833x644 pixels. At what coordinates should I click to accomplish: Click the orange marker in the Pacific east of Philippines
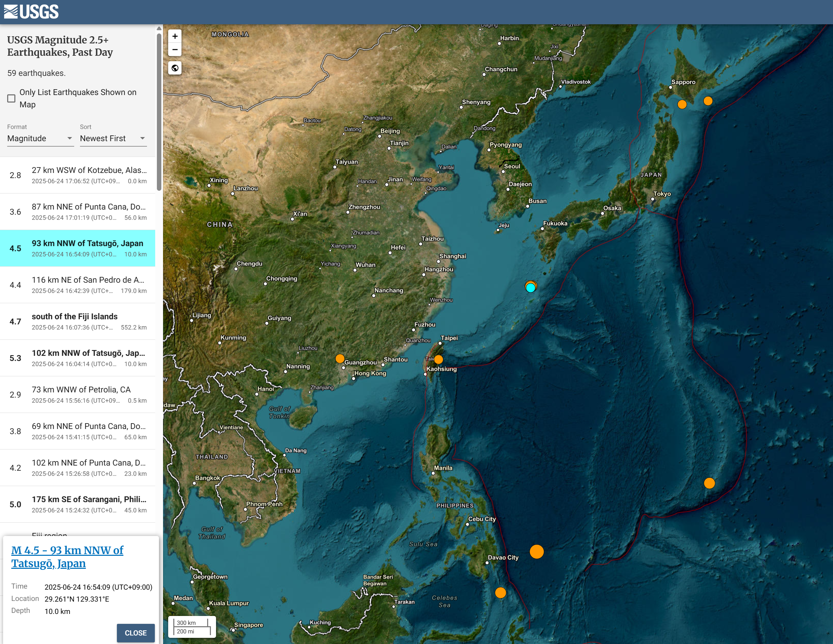pos(709,483)
